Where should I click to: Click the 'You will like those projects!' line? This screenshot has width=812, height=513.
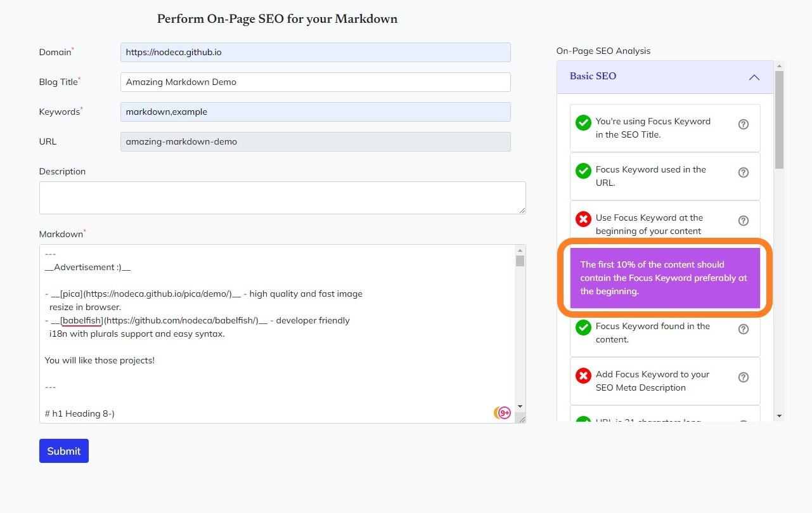click(x=100, y=360)
